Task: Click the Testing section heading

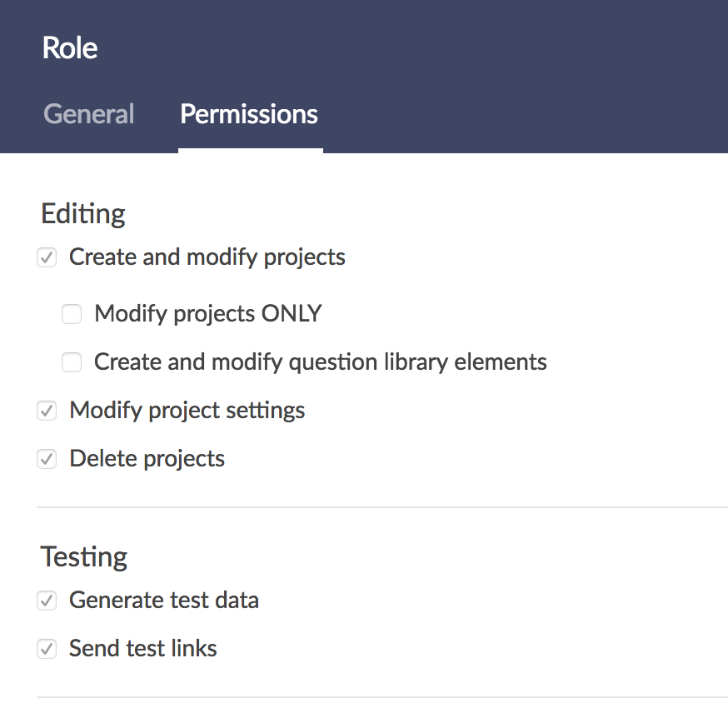Action: tap(84, 556)
